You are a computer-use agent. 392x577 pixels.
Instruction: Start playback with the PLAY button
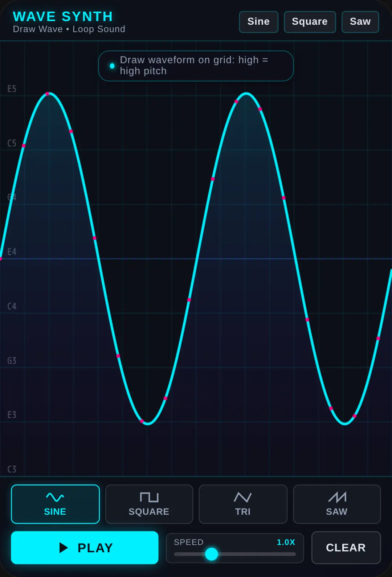85,548
